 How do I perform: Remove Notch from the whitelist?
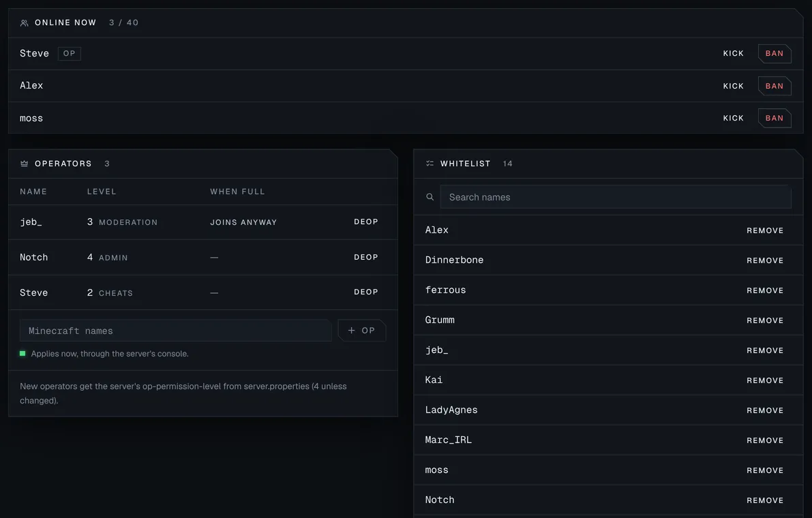pyautogui.click(x=765, y=500)
